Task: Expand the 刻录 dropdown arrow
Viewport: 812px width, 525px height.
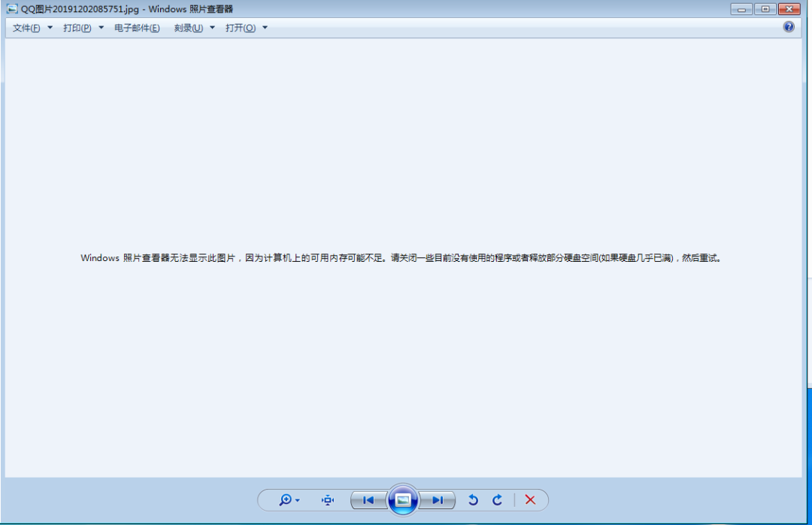Action: (x=212, y=27)
